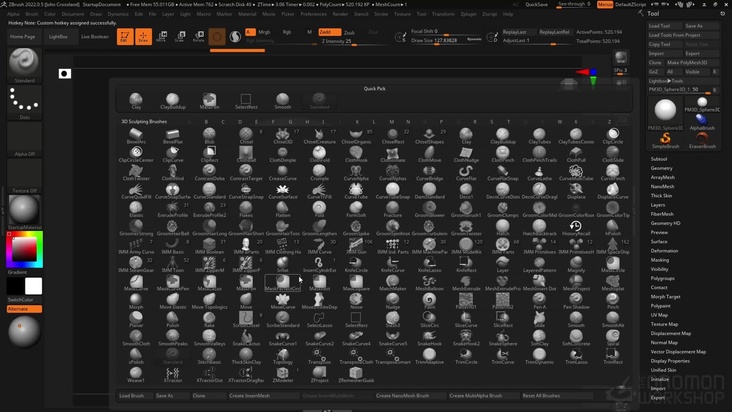Toggle See-through setting in title bar

tap(574, 4)
